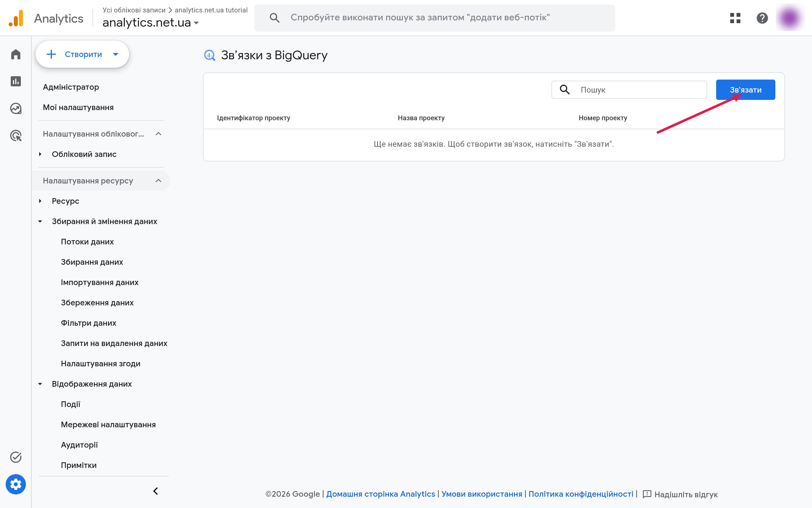Image resolution: width=812 pixels, height=508 pixels.
Task: Click the BigQuery icon beside the page title
Action: (x=210, y=55)
